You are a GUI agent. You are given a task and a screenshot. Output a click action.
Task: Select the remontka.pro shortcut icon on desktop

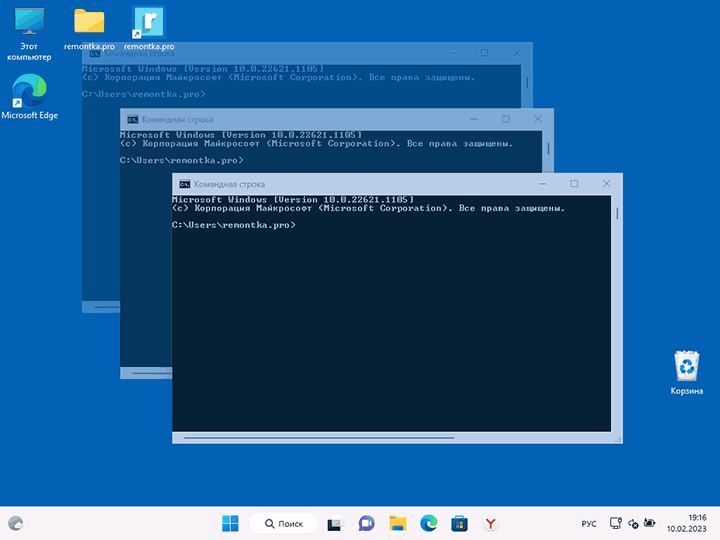pos(149,28)
